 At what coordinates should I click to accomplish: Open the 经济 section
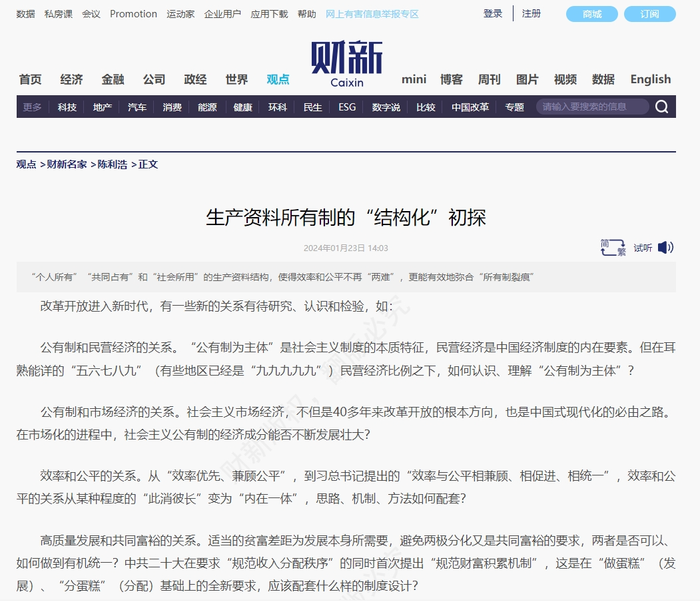coord(71,79)
